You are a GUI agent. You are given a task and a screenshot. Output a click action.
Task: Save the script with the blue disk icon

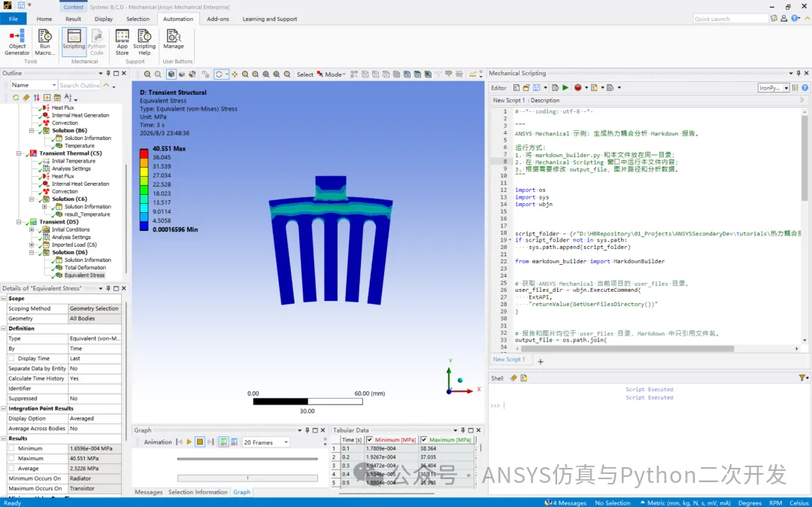(x=536, y=87)
